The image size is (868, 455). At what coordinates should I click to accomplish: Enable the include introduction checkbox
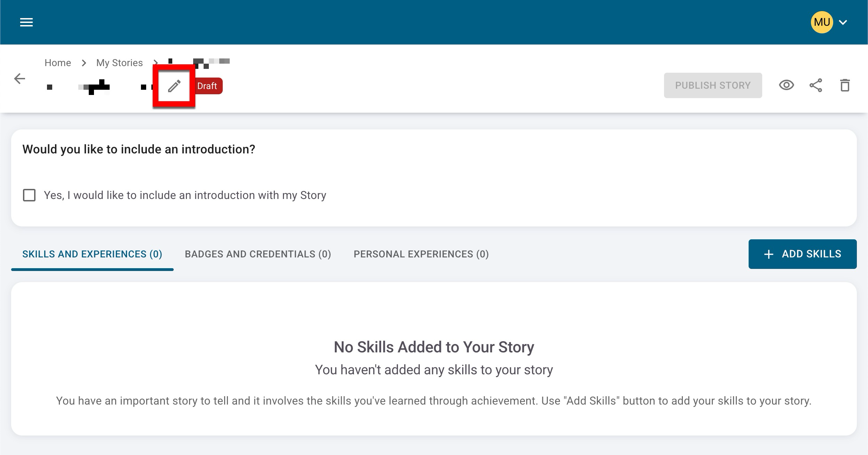pos(29,195)
